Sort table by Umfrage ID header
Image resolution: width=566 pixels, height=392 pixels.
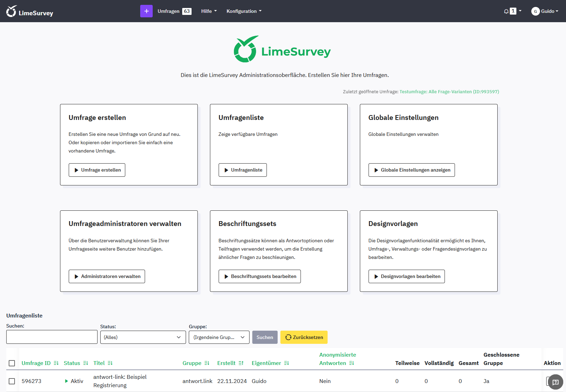36,363
